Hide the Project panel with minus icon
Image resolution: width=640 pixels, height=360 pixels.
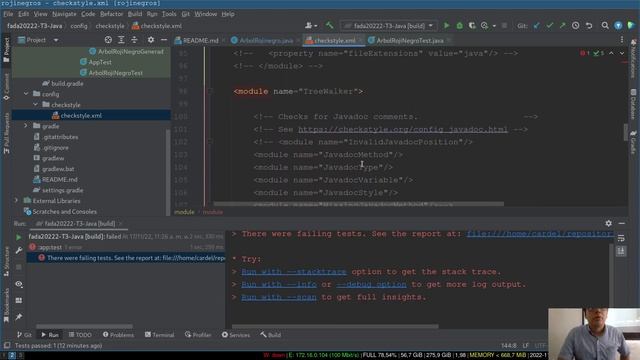pos(164,40)
